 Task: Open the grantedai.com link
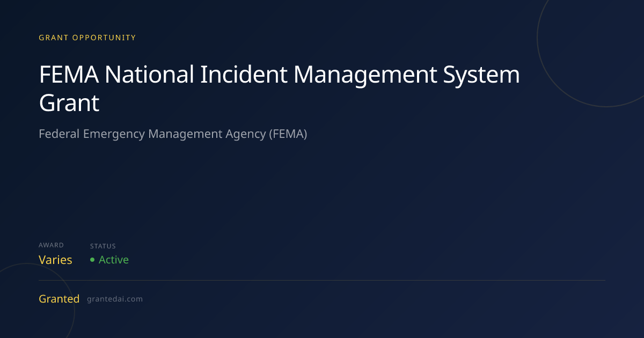point(115,299)
